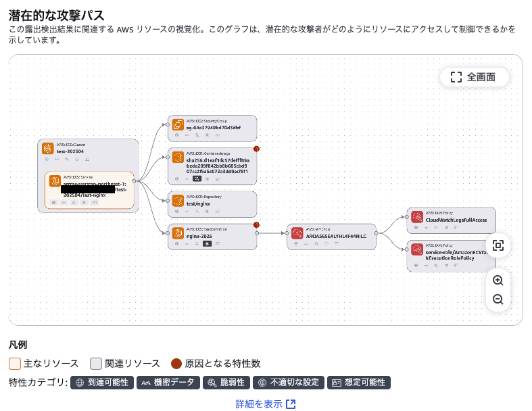Image resolution: width=532 pixels, height=411 pixels.
Task: Open the 詳細を表示 link
Action: click(x=266, y=404)
